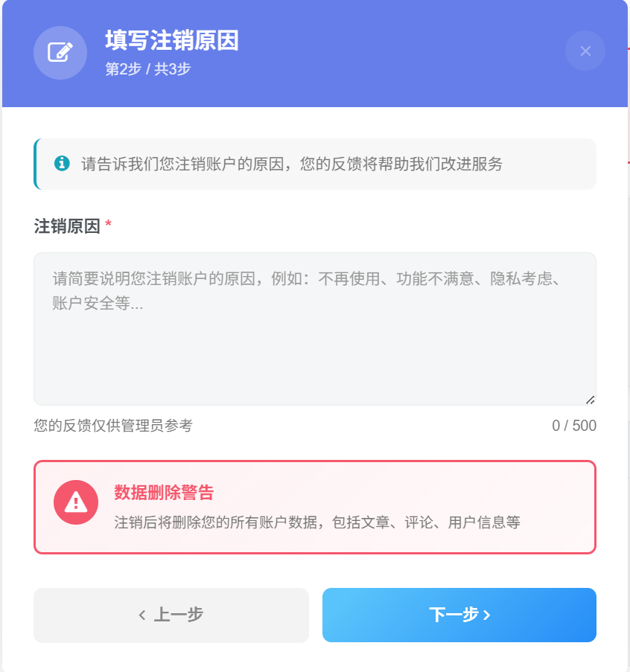Focus the 注销原因 reason text area
The image size is (630, 672).
[x=314, y=342]
